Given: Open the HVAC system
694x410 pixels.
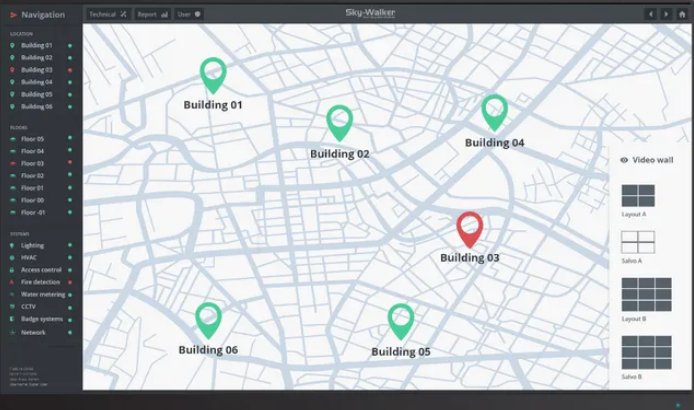Looking at the screenshot, I should click(41, 257).
